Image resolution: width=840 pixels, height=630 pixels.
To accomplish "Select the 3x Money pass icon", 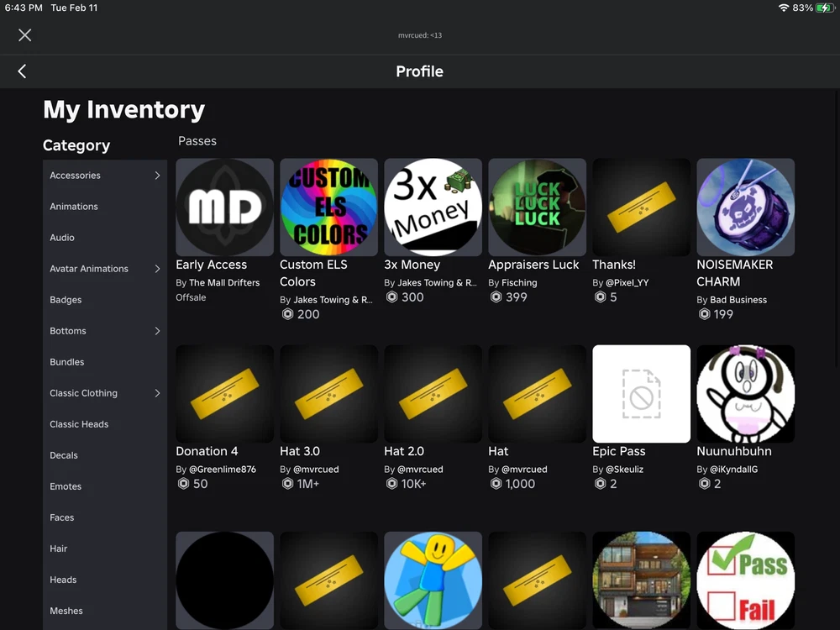I will (433, 207).
